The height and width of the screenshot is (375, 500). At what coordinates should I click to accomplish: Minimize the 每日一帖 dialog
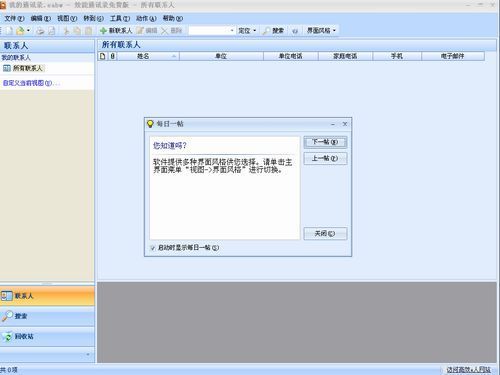(x=333, y=124)
